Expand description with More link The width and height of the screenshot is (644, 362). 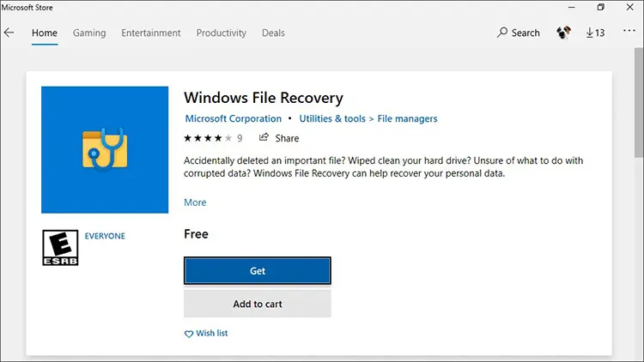click(195, 202)
